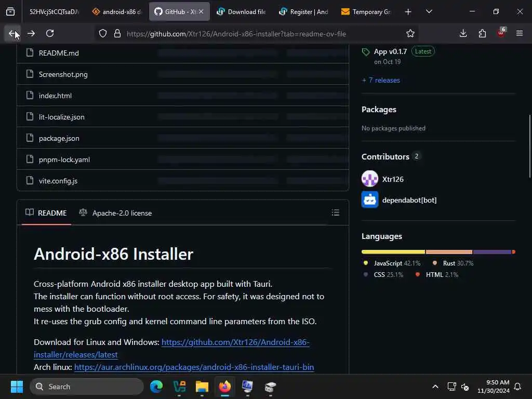Open the 9:50 AM taskbar clock

pos(494,387)
